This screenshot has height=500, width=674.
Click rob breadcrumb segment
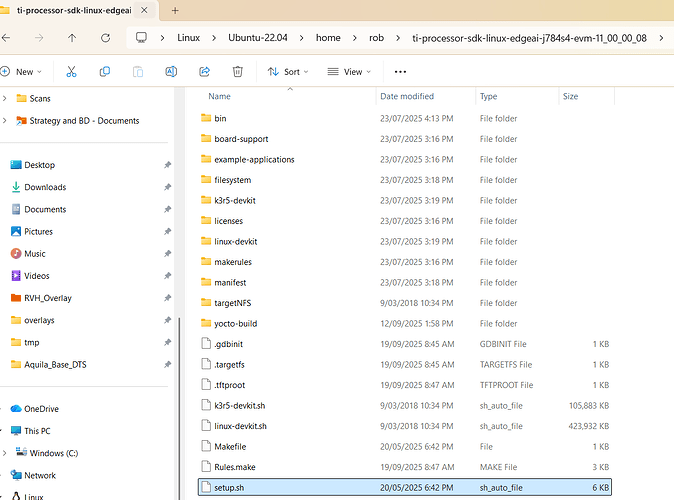coord(376,38)
